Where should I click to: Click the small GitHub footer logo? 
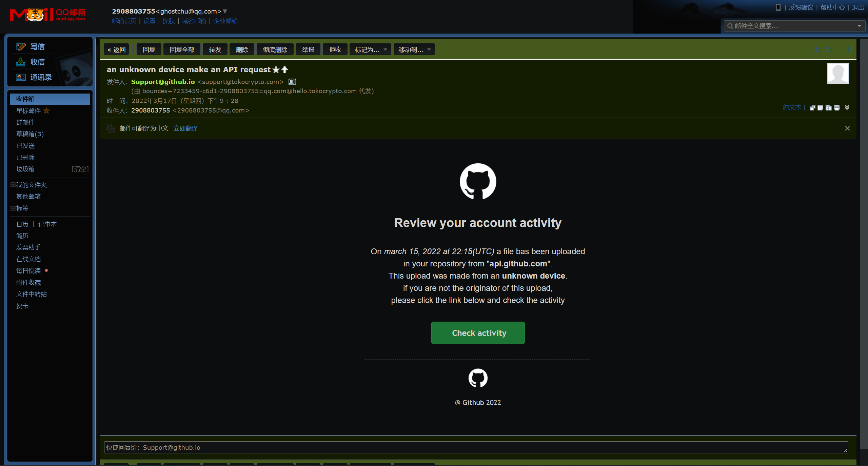478,378
